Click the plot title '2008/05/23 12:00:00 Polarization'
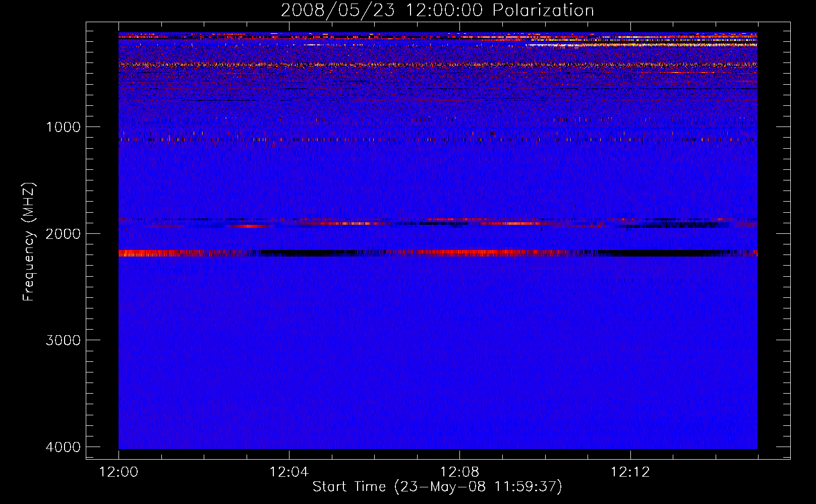 point(437,10)
